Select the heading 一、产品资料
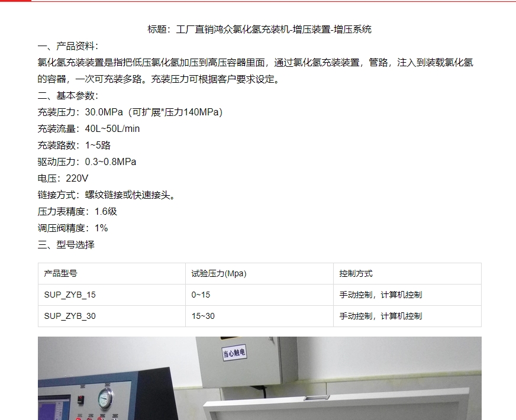The height and width of the screenshot is (420, 516). pyautogui.click(x=68, y=46)
